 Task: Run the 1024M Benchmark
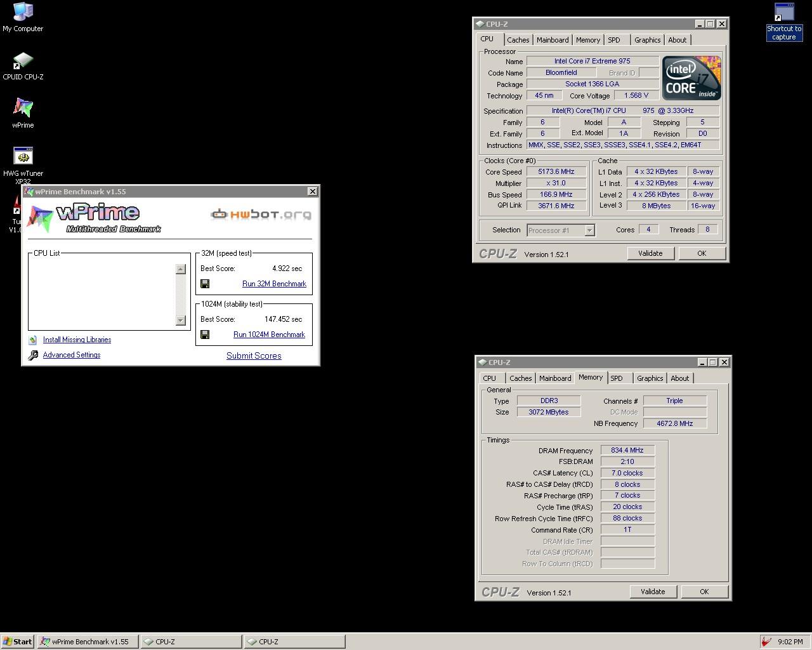point(269,335)
